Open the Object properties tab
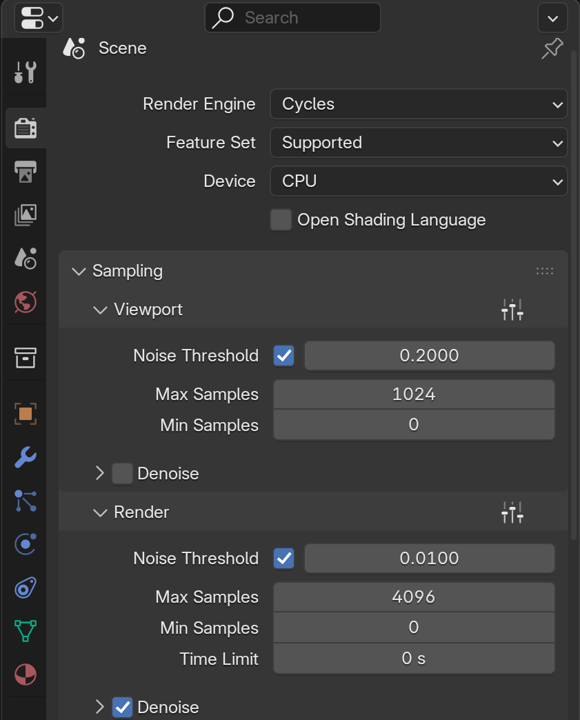580x720 pixels. (26, 414)
